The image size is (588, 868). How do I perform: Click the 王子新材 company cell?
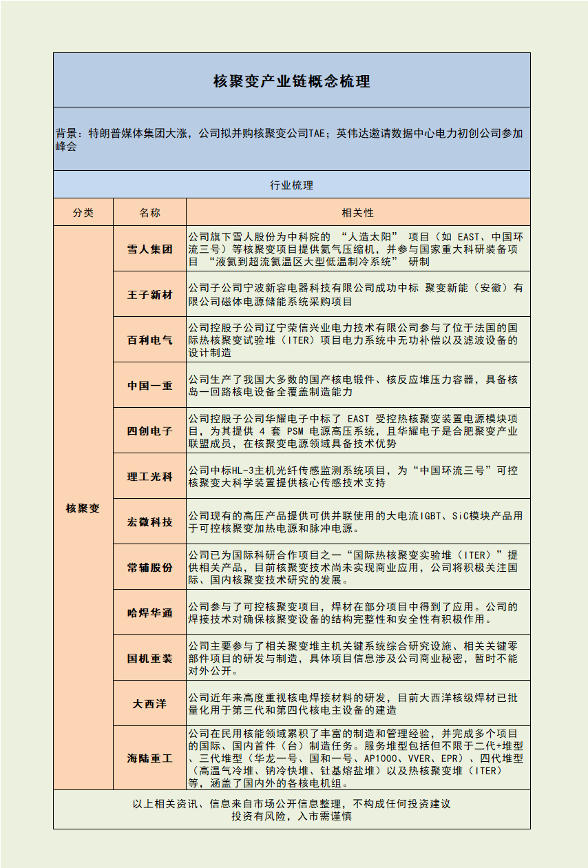click(149, 295)
